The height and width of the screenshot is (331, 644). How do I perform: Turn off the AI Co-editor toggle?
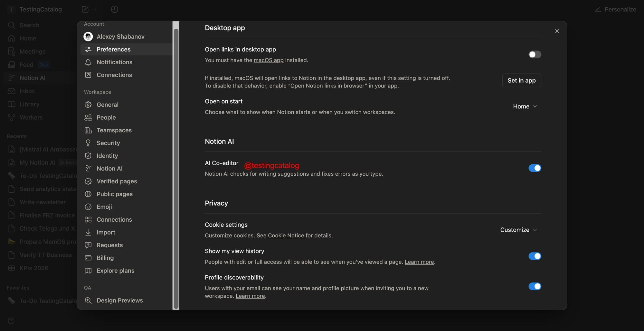535,168
